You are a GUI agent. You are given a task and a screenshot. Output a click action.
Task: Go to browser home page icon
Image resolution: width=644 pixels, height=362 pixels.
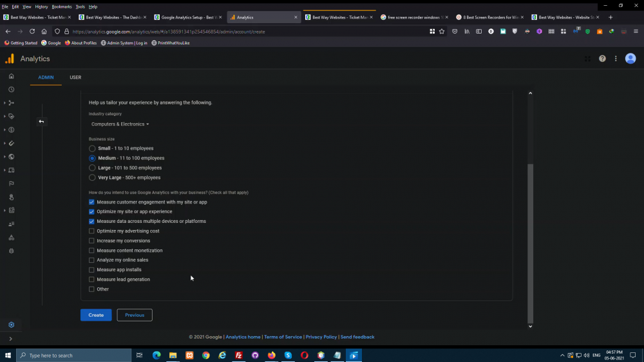pyautogui.click(x=44, y=31)
